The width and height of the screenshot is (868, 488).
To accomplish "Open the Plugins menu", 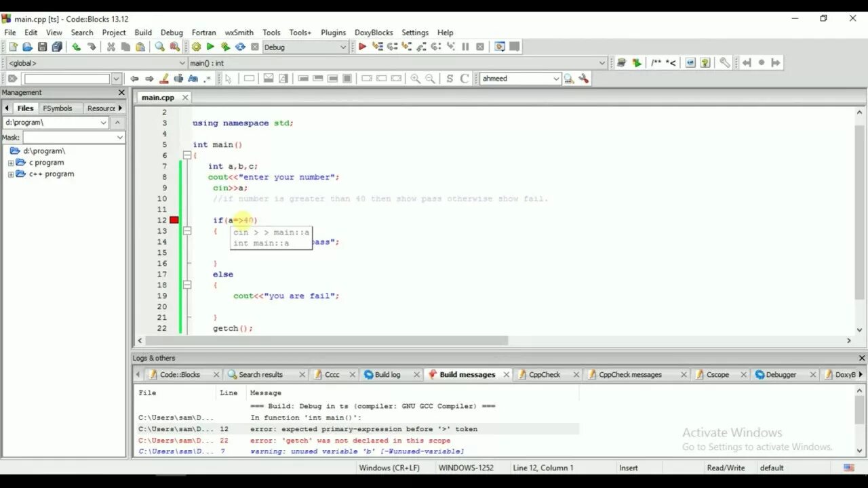I will (333, 33).
